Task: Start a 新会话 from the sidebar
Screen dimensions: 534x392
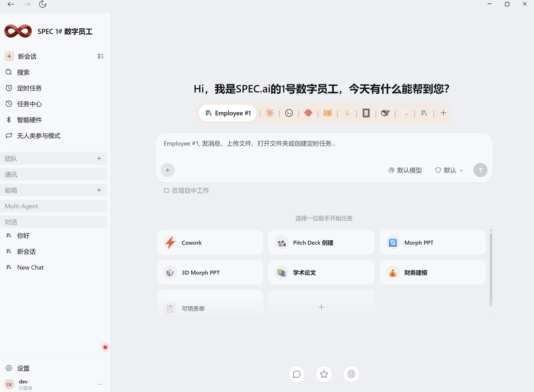Action: [x=27, y=56]
